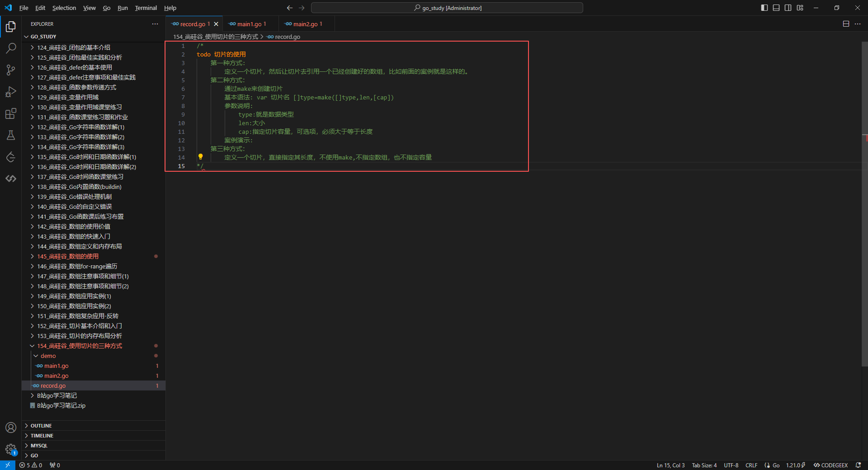
Task: Click the arrow-shaped icon below Testing
Action: coord(11,157)
